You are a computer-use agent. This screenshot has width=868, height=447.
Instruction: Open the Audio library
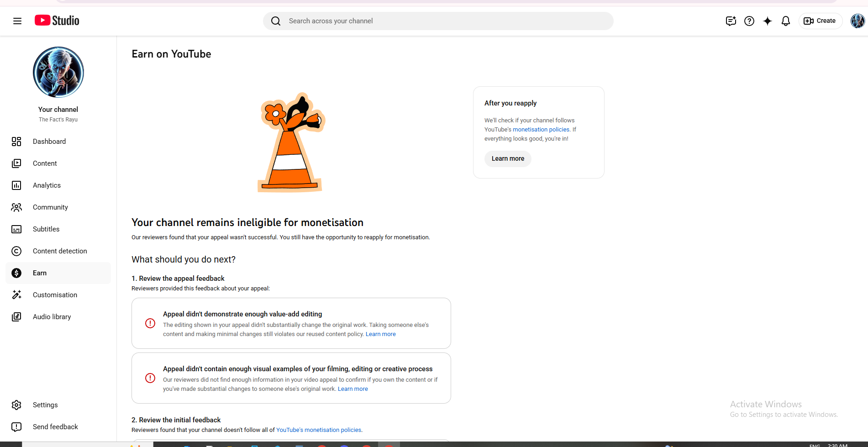click(52, 317)
